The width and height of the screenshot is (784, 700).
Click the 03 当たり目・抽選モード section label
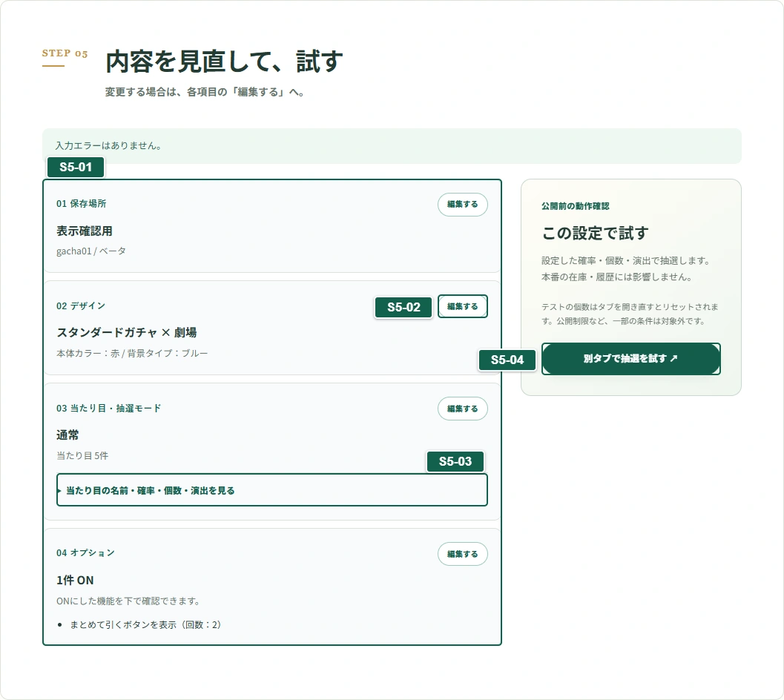tap(108, 408)
